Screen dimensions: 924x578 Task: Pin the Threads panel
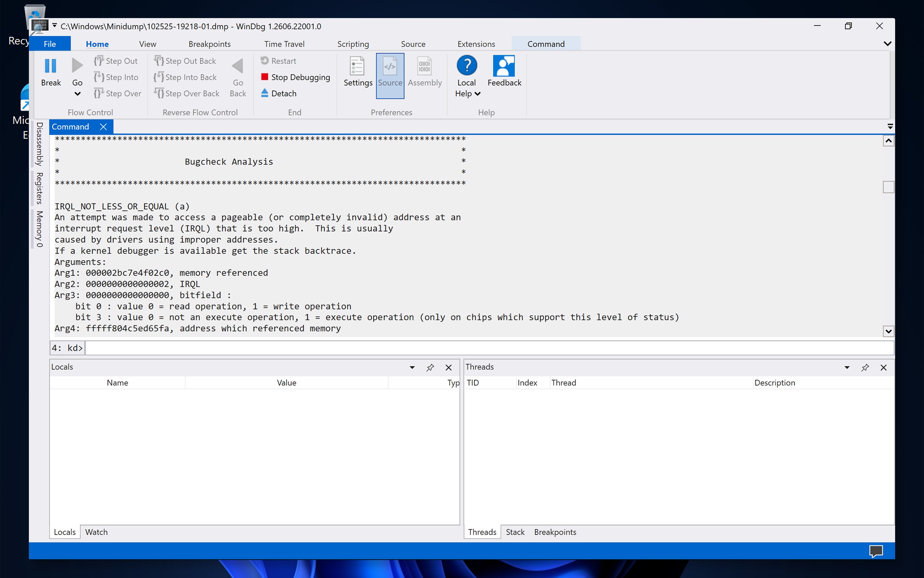click(x=865, y=367)
